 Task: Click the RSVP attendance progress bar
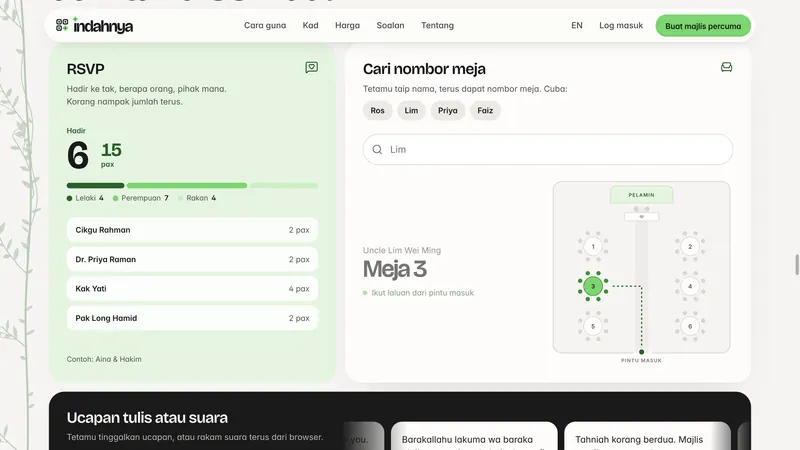192,186
